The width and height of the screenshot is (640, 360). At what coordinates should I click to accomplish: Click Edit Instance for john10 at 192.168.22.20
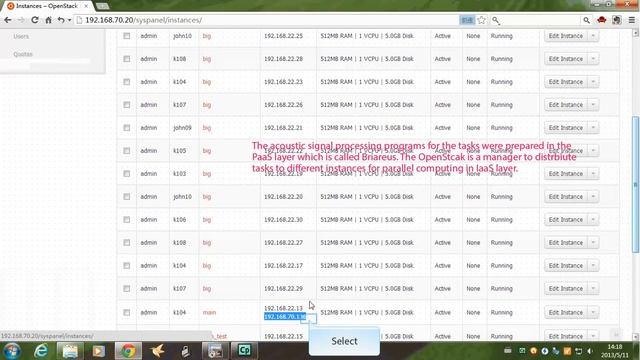click(566, 197)
